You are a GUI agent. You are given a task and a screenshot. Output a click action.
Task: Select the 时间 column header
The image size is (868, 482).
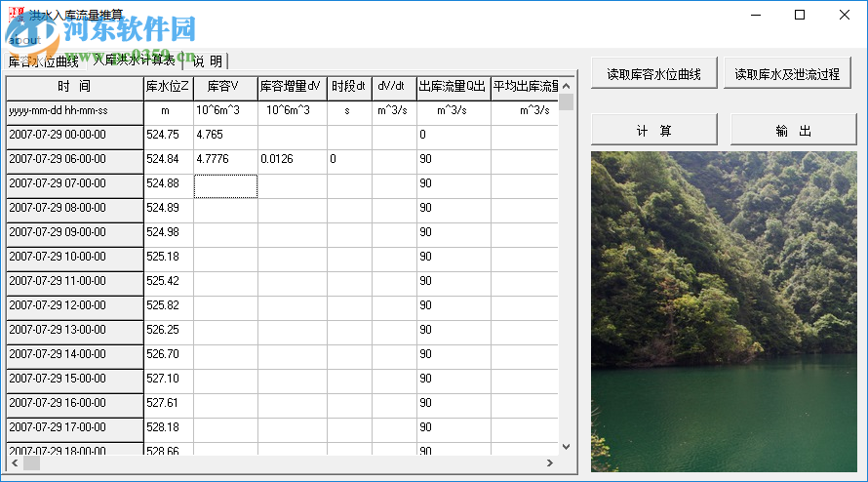(x=75, y=88)
